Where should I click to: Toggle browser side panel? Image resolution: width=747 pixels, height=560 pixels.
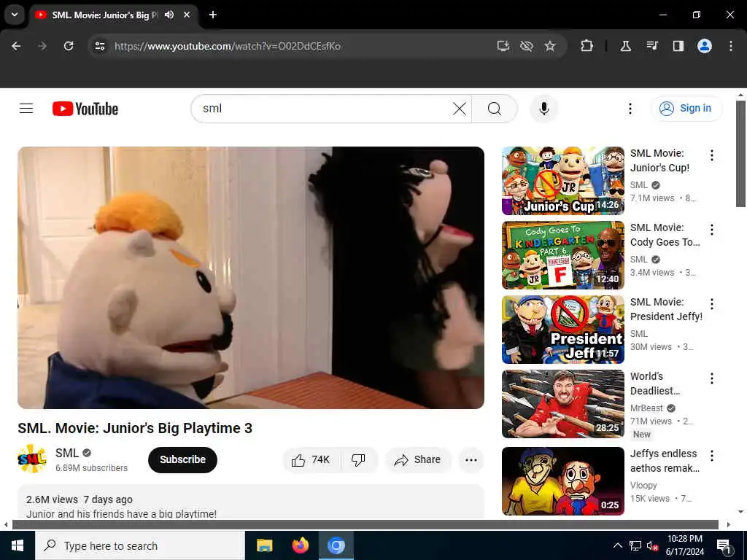678,46
